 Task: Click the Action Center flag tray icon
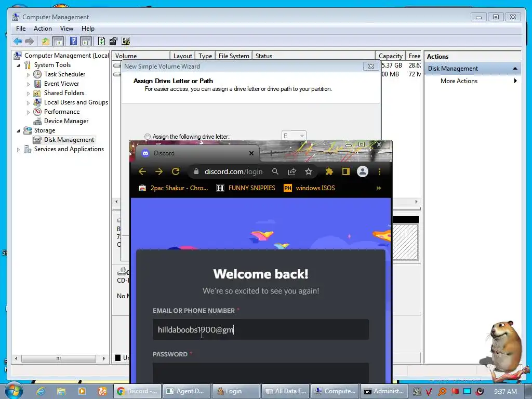[455, 392]
